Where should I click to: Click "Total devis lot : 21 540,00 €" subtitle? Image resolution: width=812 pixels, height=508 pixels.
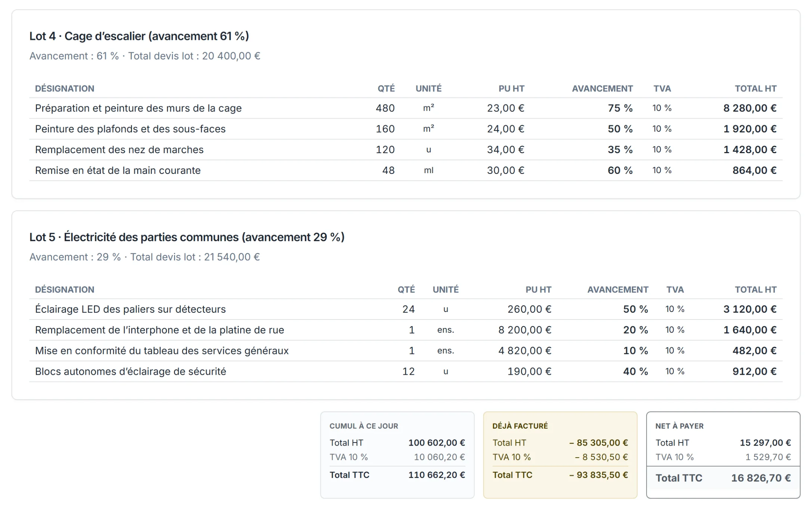point(195,257)
